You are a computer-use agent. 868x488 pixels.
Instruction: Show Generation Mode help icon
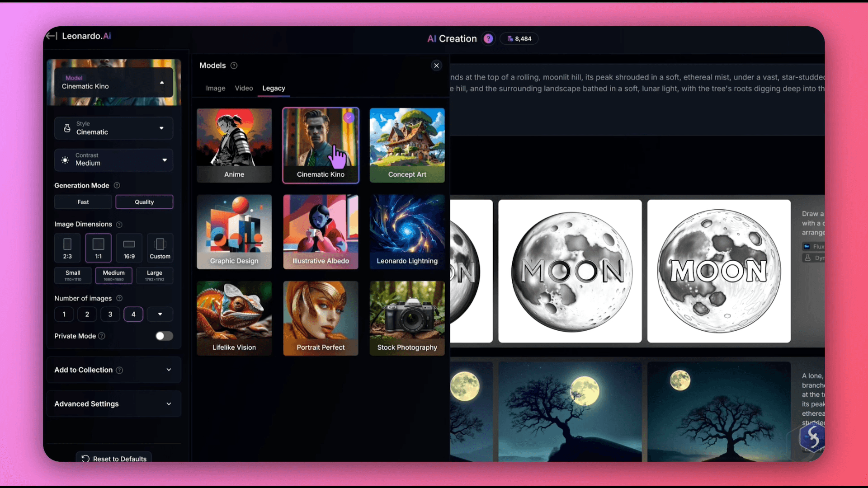pos(117,185)
